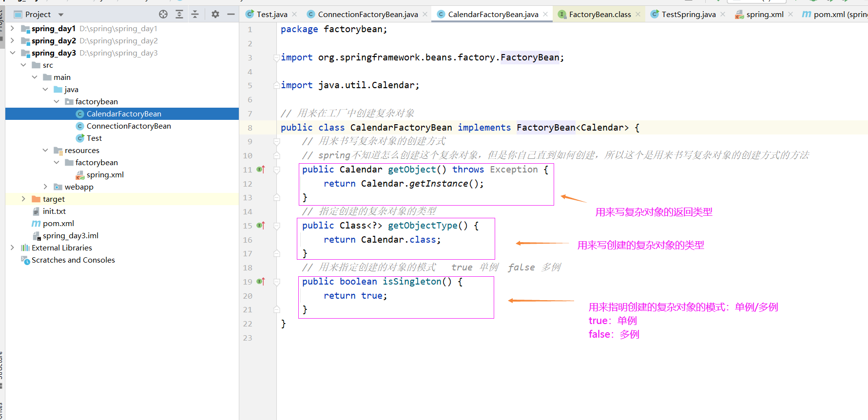Click the implemented method gutter icon on line 11

(261, 170)
